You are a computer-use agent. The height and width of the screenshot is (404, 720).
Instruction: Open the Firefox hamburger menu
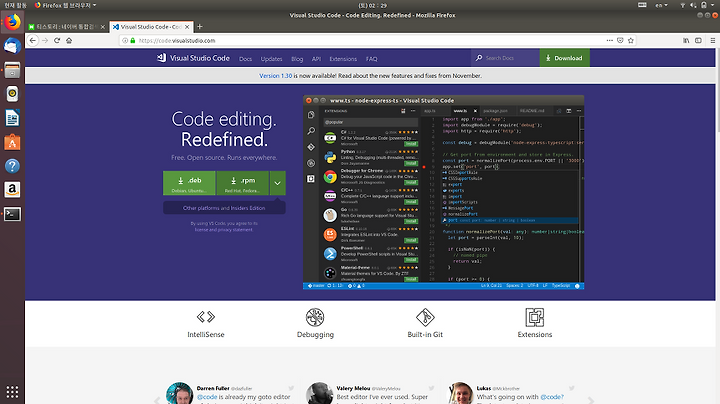click(x=713, y=40)
